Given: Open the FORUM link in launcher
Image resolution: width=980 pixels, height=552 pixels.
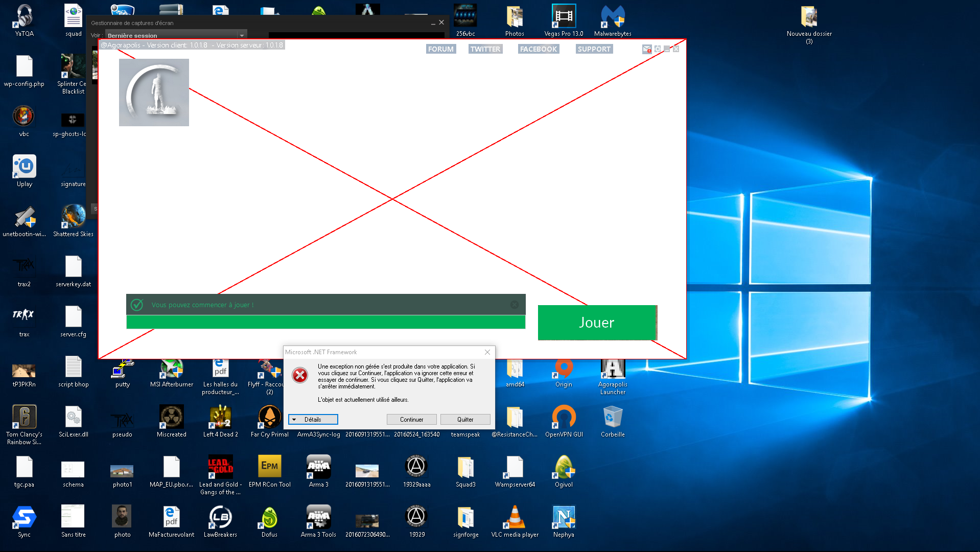Looking at the screenshot, I should (x=440, y=49).
